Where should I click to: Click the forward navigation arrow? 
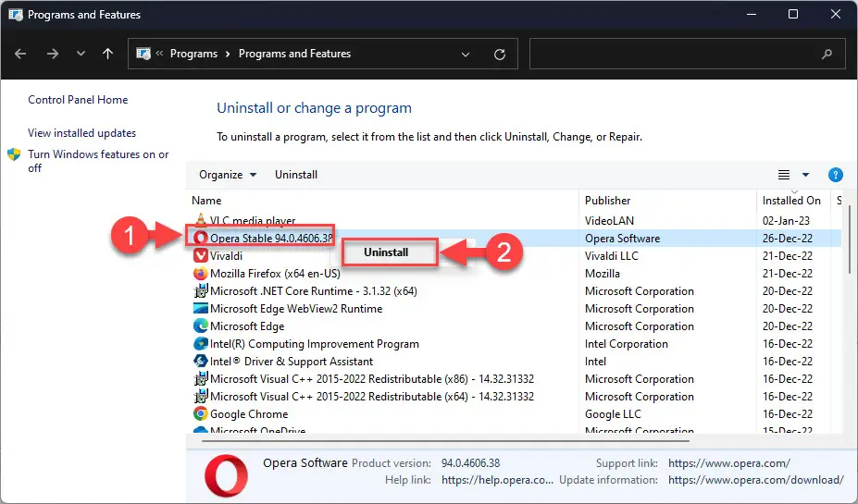pos(53,54)
